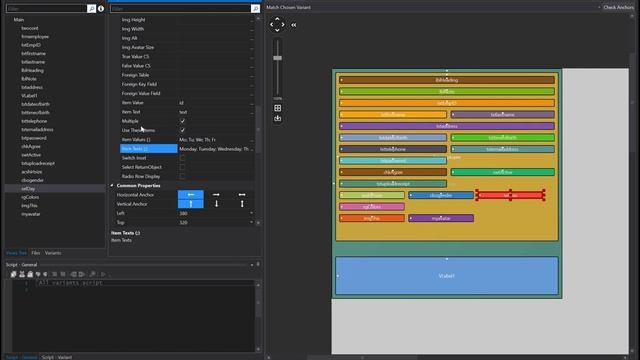The height and width of the screenshot is (360, 640).
Task: Switch to the Views Tree tab
Action: pos(16,253)
